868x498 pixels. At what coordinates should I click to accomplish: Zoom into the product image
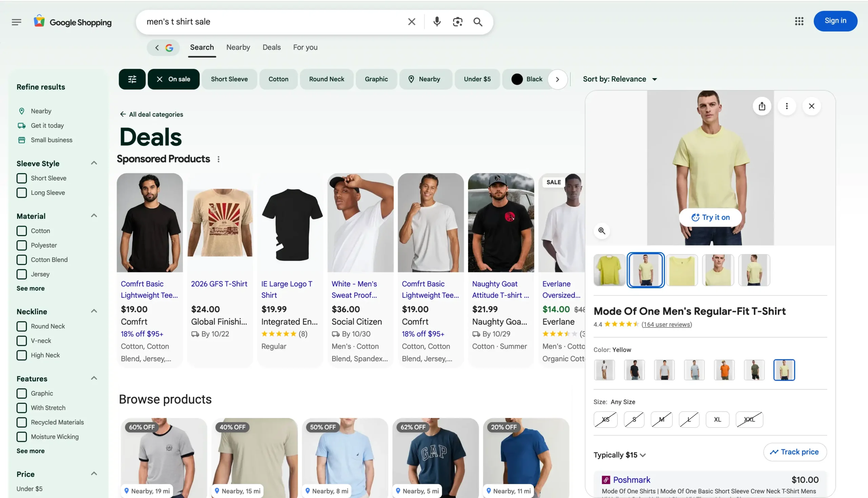[x=601, y=230]
